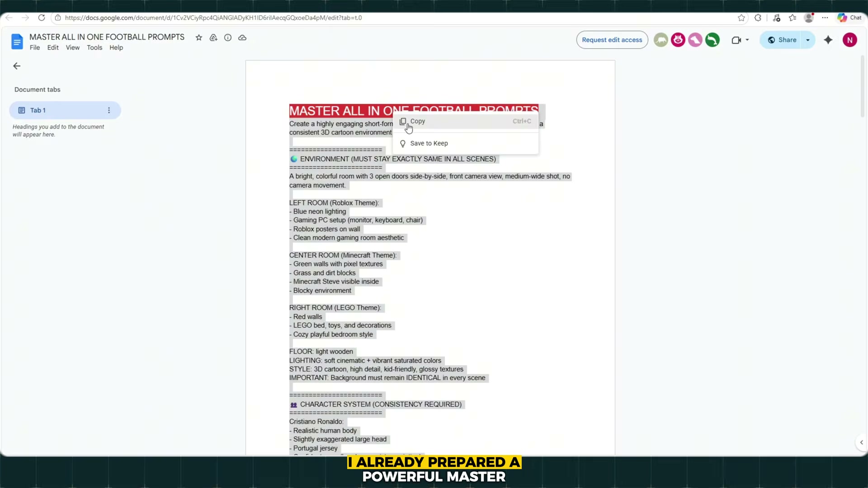
Task: Choose Save to Keep from the context menu
Action: coord(466,143)
